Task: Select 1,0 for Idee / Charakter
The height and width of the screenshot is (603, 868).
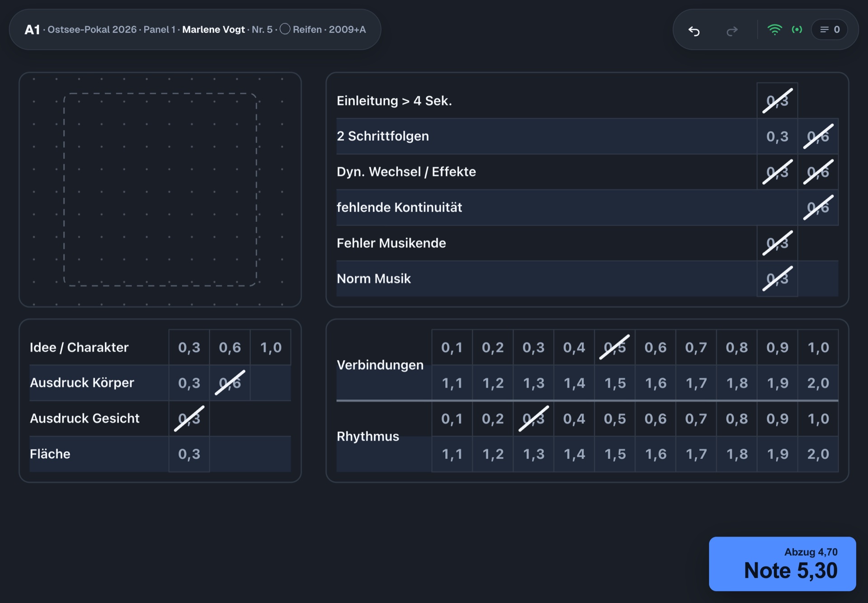Action: [x=270, y=347]
